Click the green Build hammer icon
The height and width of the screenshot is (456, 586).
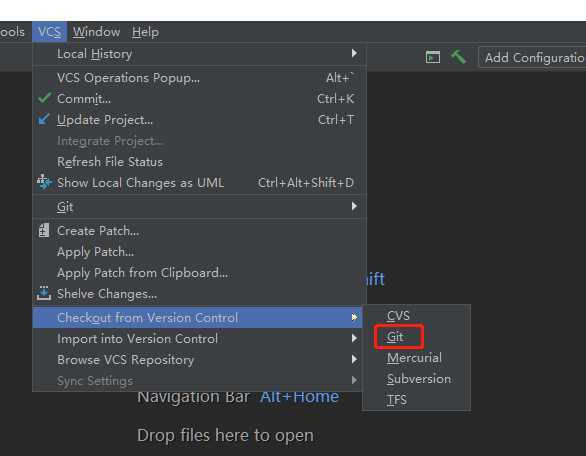pos(458,57)
